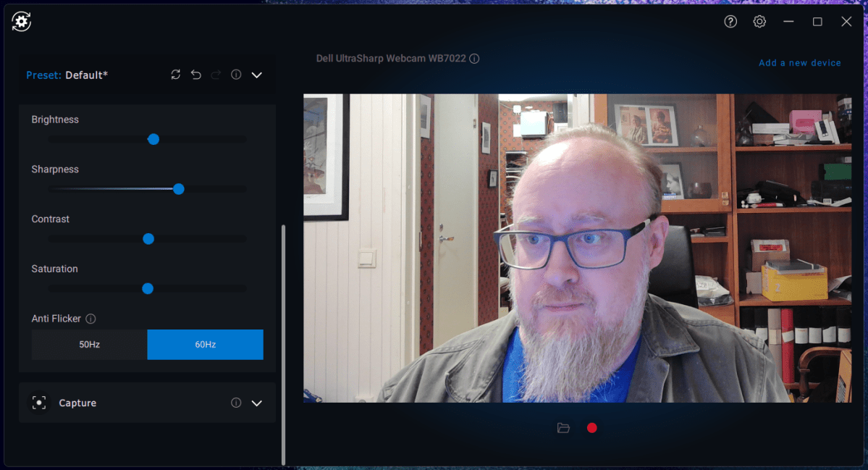This screenshot has height=470, width=868.
Task: Open the help question mark icon
Action: (730, 22)
